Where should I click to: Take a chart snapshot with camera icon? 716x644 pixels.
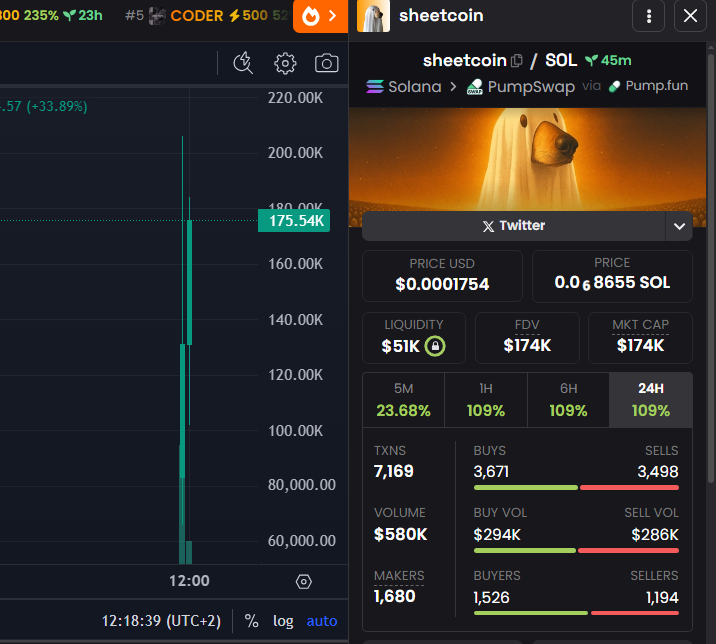click(x=326, y=63)
